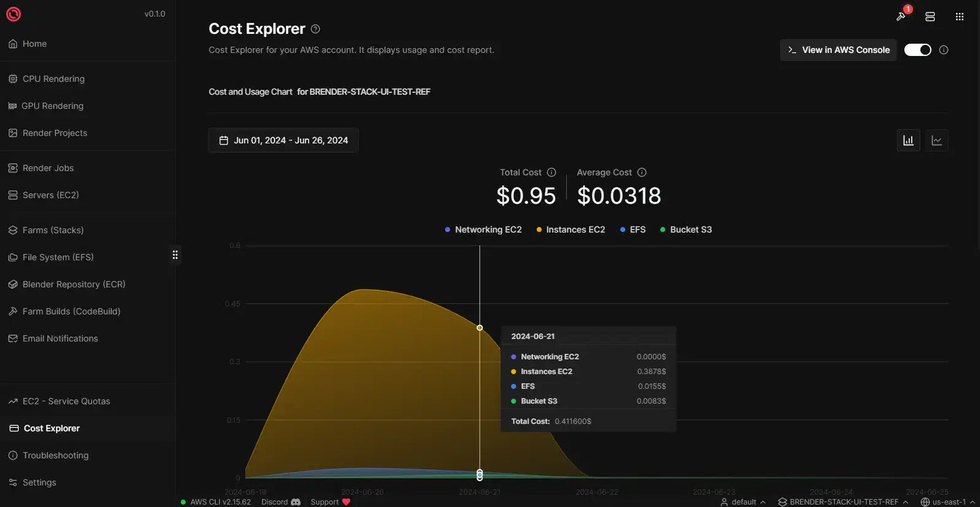Click the $0.0318 average cost value
This screenshot has width=980, height=507.
pyautogui.click(x=619, y=196)
